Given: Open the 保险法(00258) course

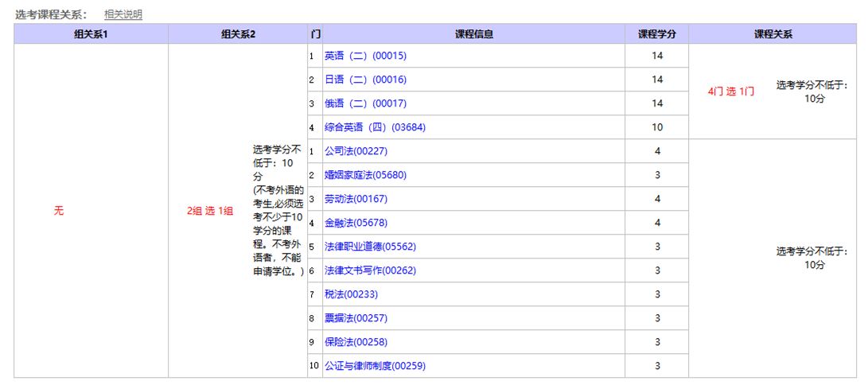Looking at the screenshot, I should click(356, 342).
